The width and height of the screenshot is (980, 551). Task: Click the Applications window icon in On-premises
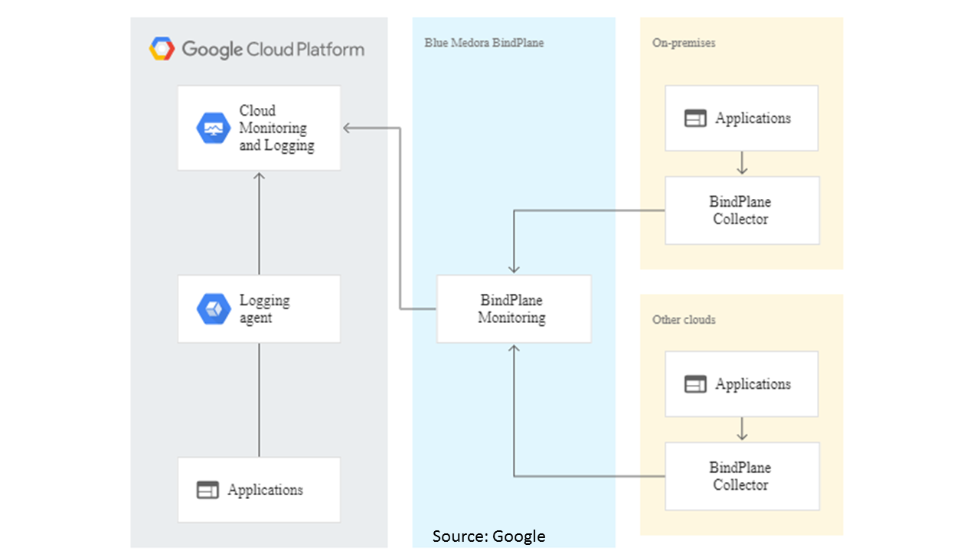coord(695,119)
